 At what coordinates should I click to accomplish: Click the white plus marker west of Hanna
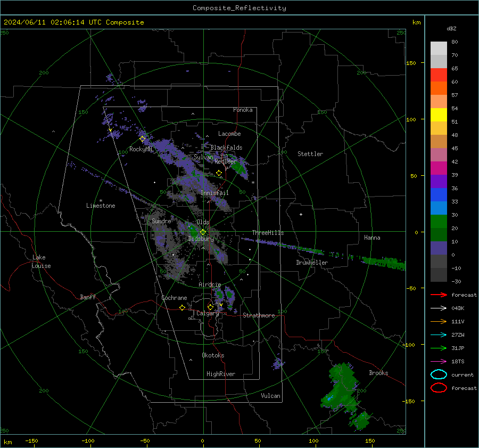tap(301, 214)
